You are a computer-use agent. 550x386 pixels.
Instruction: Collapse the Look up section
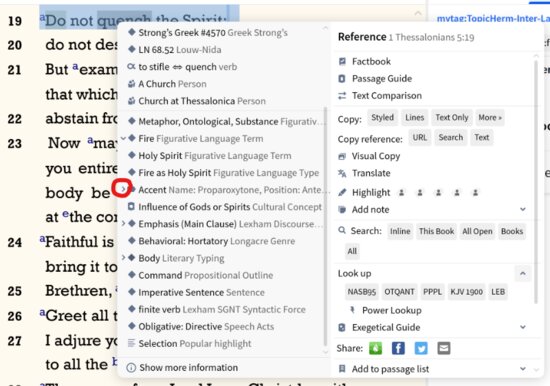(x=523, y=274)
